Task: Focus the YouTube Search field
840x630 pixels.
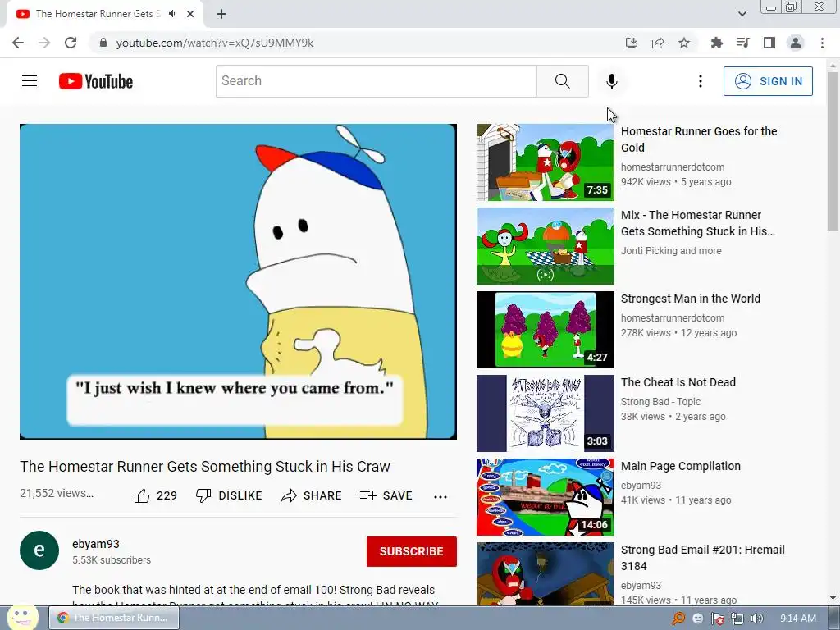Action: tap(376, 81)
